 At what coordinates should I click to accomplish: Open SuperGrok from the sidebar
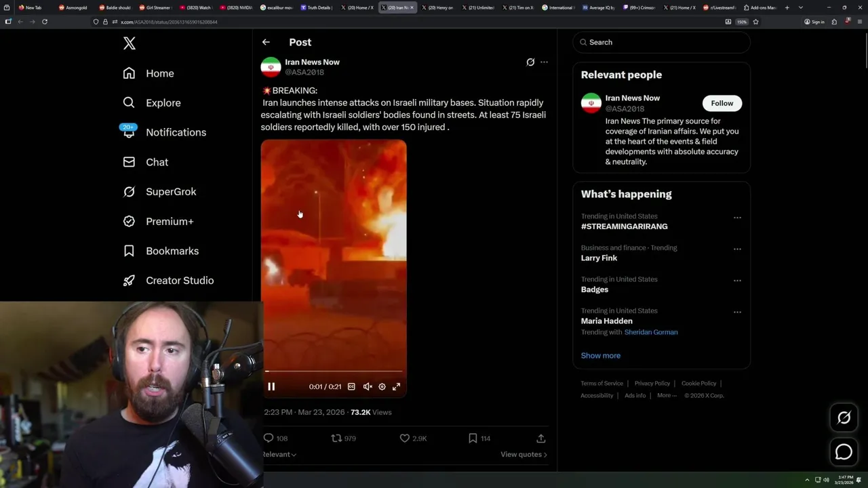pos(159,192)
